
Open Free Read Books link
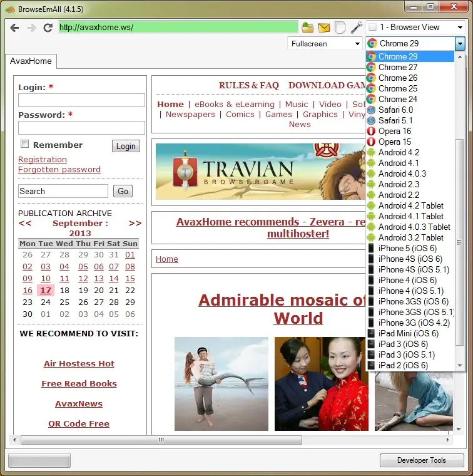click(x=79, y=383)
